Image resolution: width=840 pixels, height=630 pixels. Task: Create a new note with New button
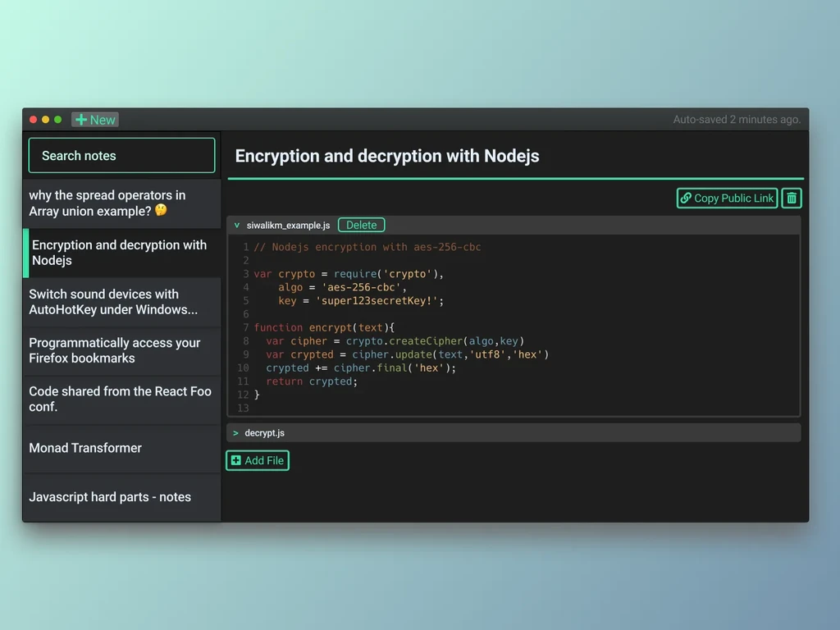point(95,120)
